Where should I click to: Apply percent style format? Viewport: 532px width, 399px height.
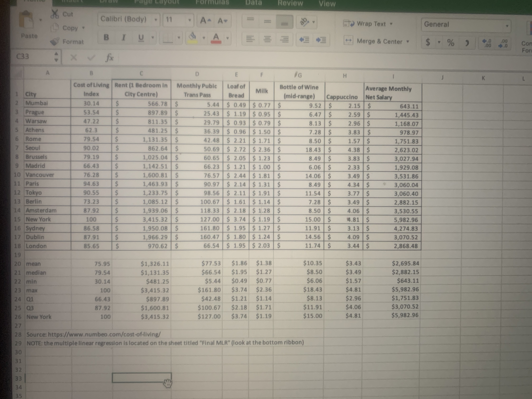pyautogui.click(x=450, y=43)
